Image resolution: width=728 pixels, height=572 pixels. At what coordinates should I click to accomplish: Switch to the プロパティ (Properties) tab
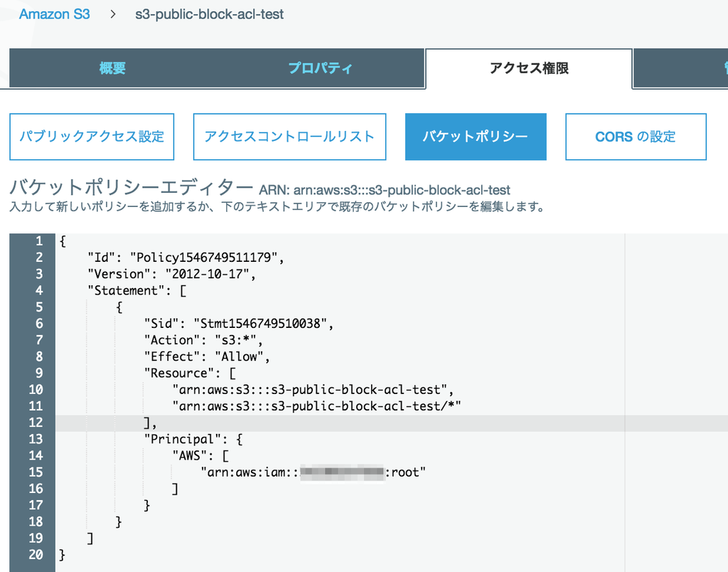click(x=319, y=68)
